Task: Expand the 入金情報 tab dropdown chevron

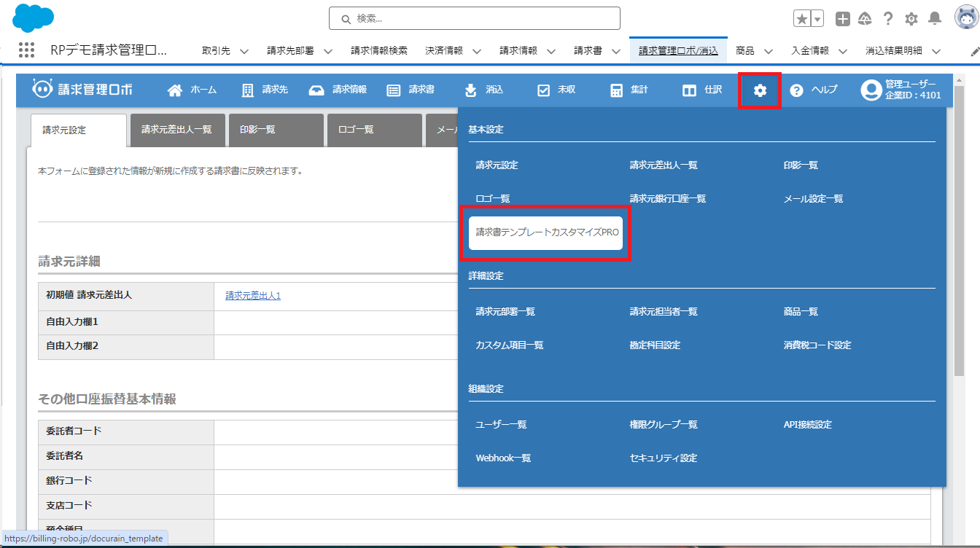Action: tap(843, 51)
